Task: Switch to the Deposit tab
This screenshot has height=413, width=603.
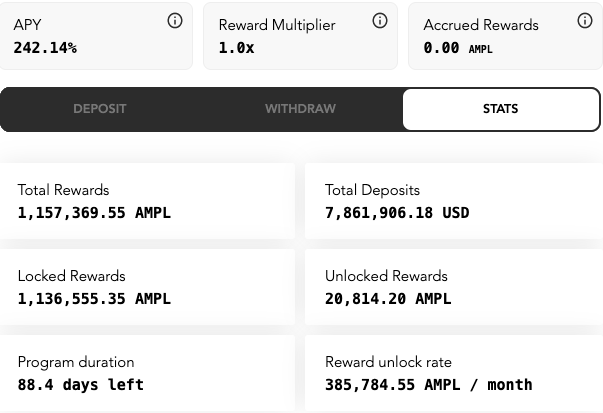Action: coord(100,109)
